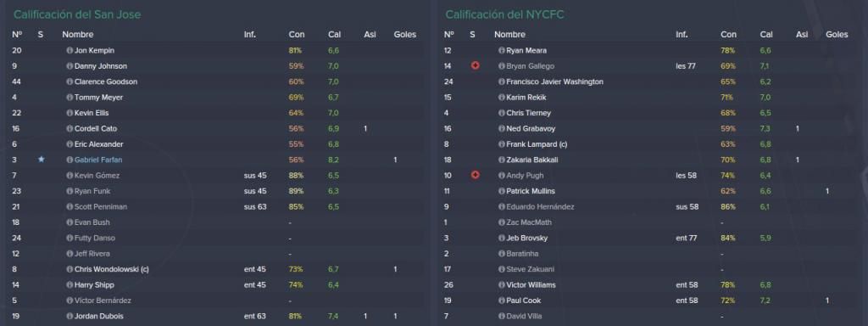
Task: Click info icon next to Ryan Meara
Action: point(502,50)
